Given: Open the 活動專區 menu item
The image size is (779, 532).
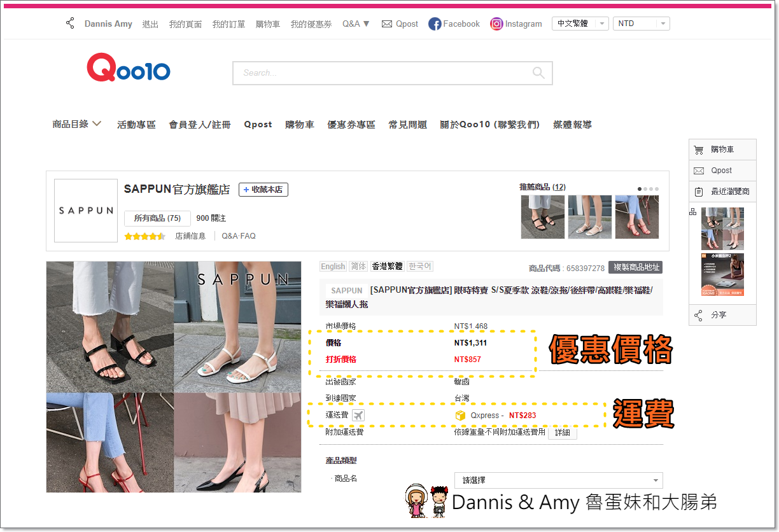Looking at the screenshot, I should point(136,125).
